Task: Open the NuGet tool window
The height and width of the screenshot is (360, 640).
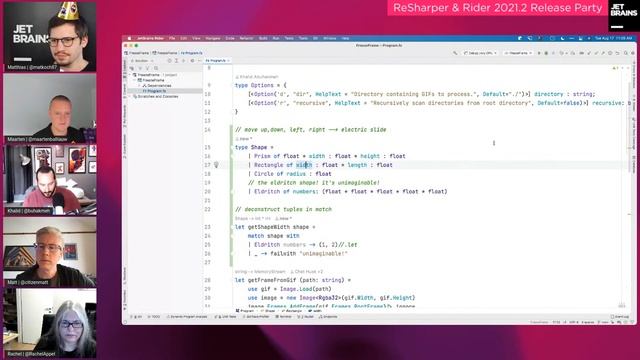Action: click(305, 317)
